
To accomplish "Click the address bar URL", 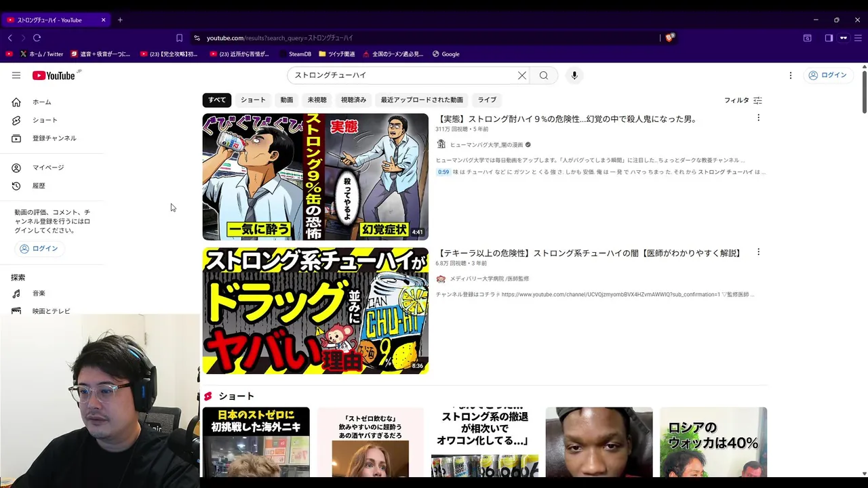I will tap(279, 38).
